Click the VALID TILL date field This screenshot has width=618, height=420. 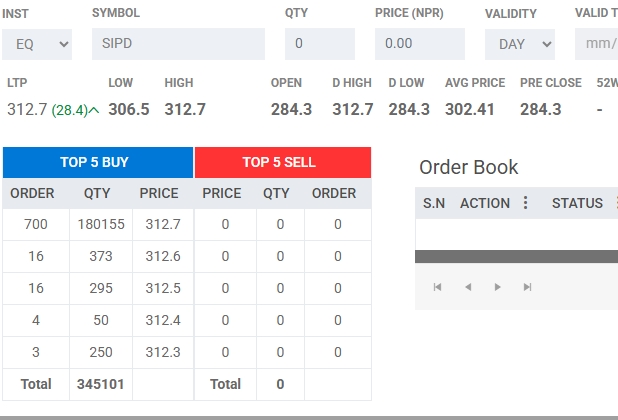point(596,44)
